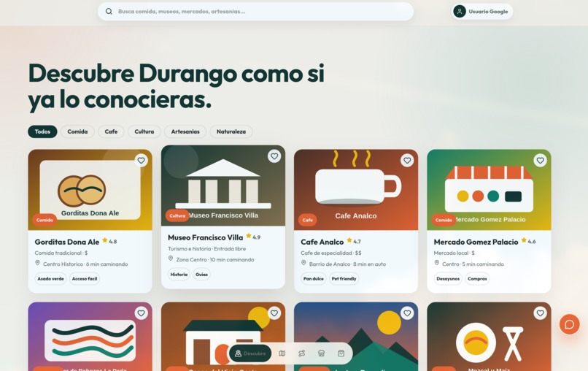Toggle heart on the mountain landscape card
588x371 pixels.
point(407,313)
